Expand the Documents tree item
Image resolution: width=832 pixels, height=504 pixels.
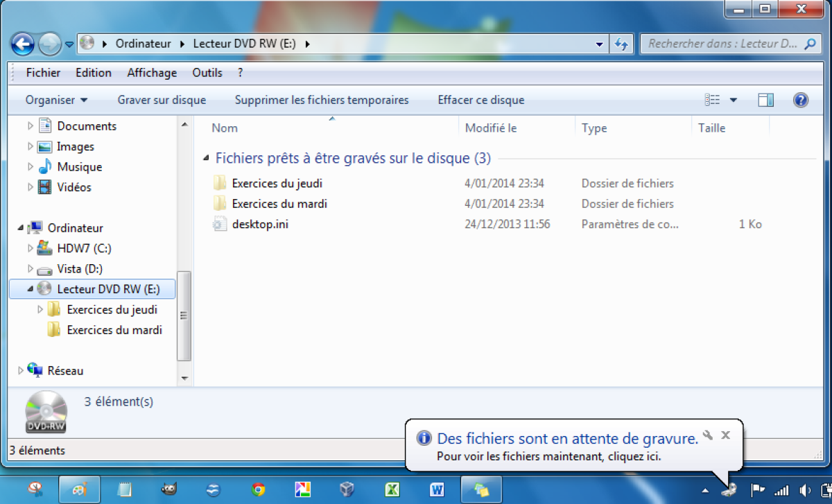(x=31, y=125)
